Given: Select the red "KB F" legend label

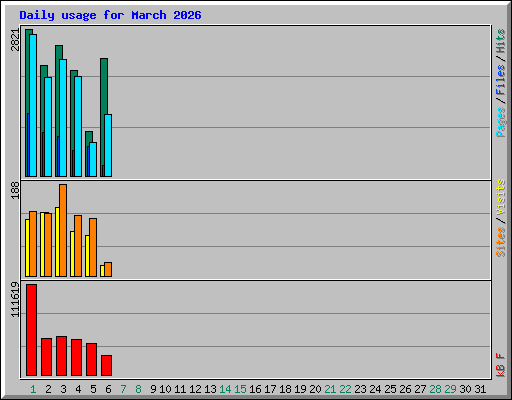Looking at the screenshot, I should coord(501,365).
